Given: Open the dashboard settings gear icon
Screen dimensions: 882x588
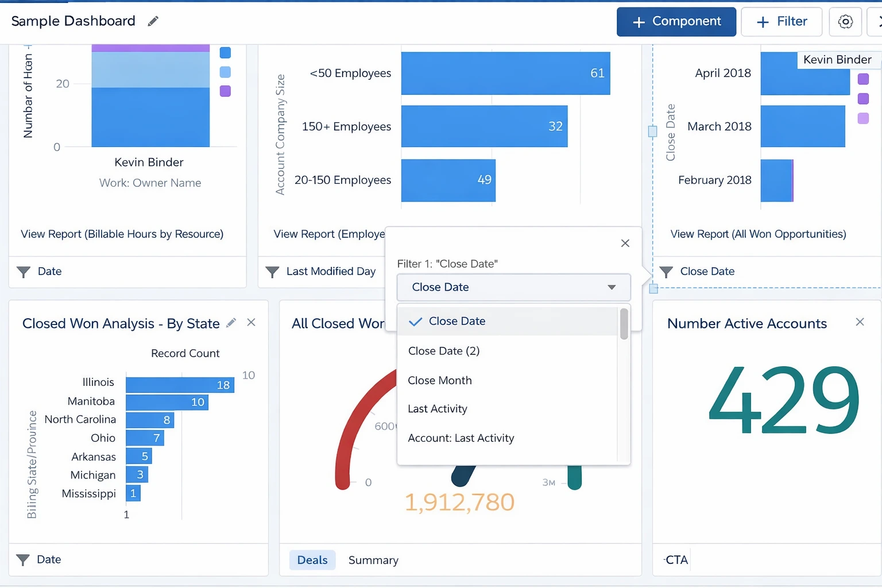Looking at the screenshot, I should tap(845, 21).
